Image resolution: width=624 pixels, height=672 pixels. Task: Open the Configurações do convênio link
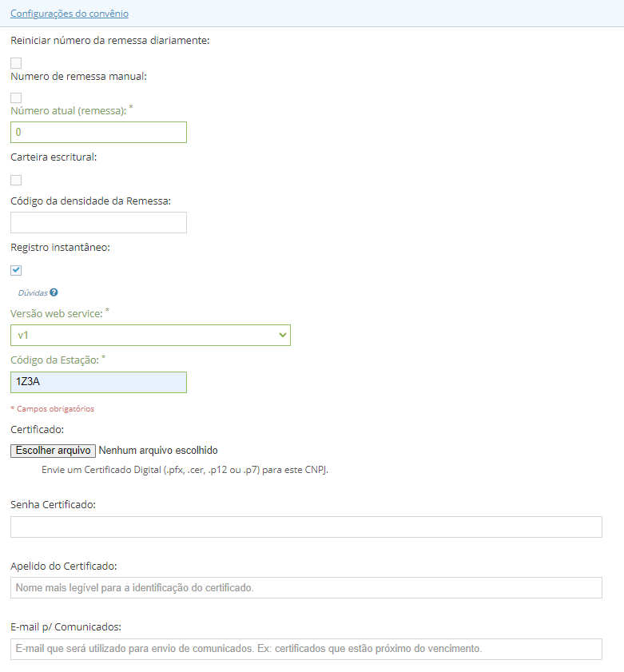(70, 14)
